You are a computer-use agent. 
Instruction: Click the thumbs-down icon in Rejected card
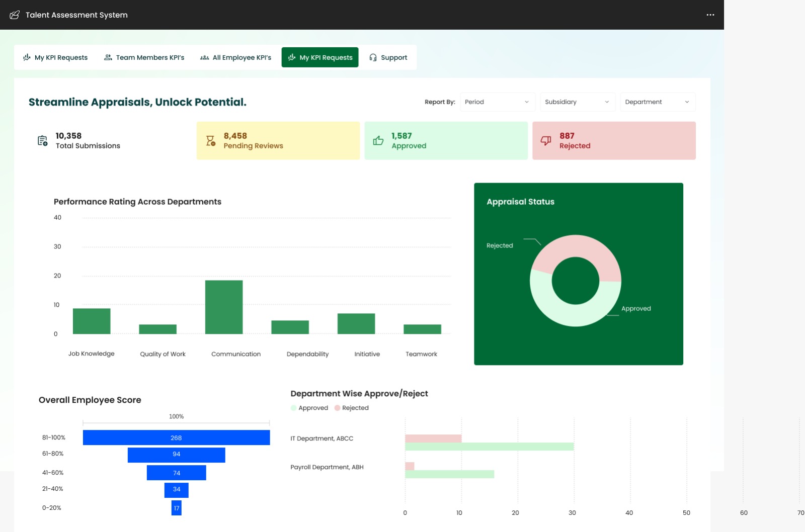pos(546,140)
